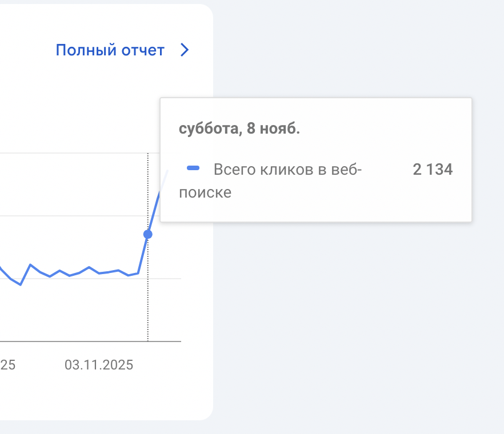Click the cut-off x-axis label ending in "25"
This screenshot has height=434, width=504.
tap(7, 365)
